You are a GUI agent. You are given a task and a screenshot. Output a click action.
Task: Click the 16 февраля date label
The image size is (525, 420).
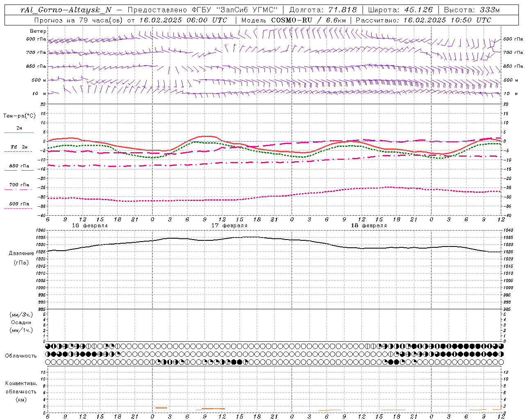90,226
